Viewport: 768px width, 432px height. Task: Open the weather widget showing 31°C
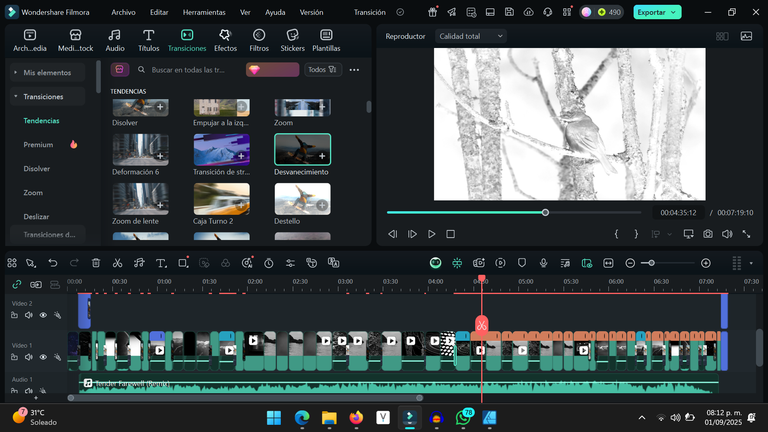[34, 417]
